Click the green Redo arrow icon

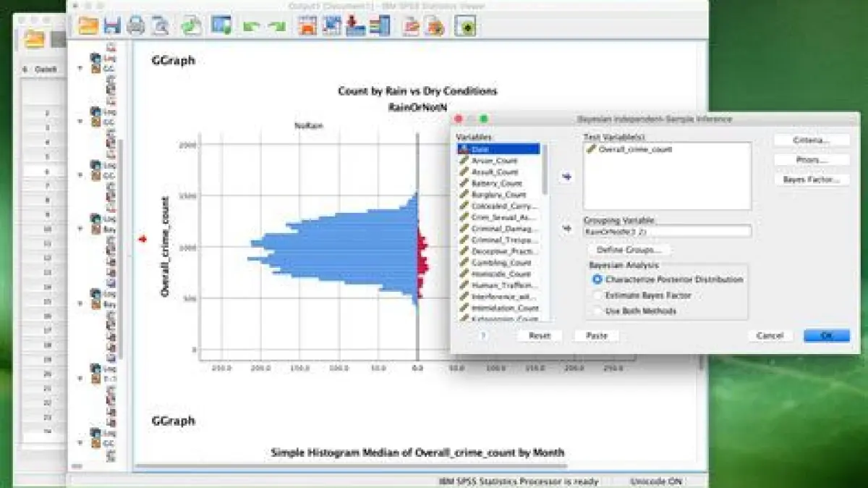click(x=276, y=27)
